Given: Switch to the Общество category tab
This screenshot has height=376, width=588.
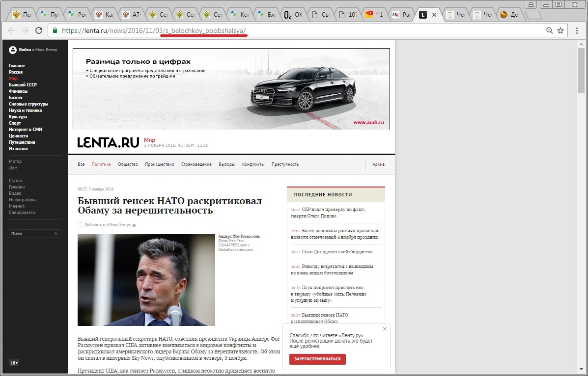Looking at the screenshot, I should [128, 164].
